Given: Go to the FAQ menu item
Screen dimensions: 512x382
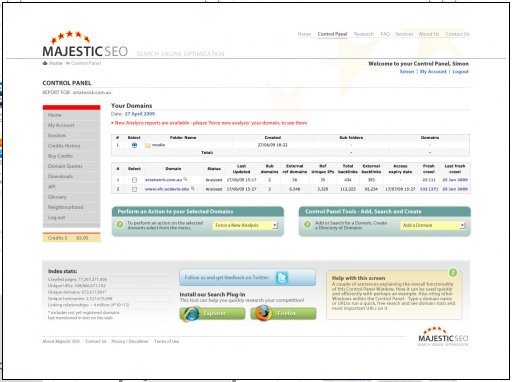Looking at the screenshot, I should click(385, 34).
